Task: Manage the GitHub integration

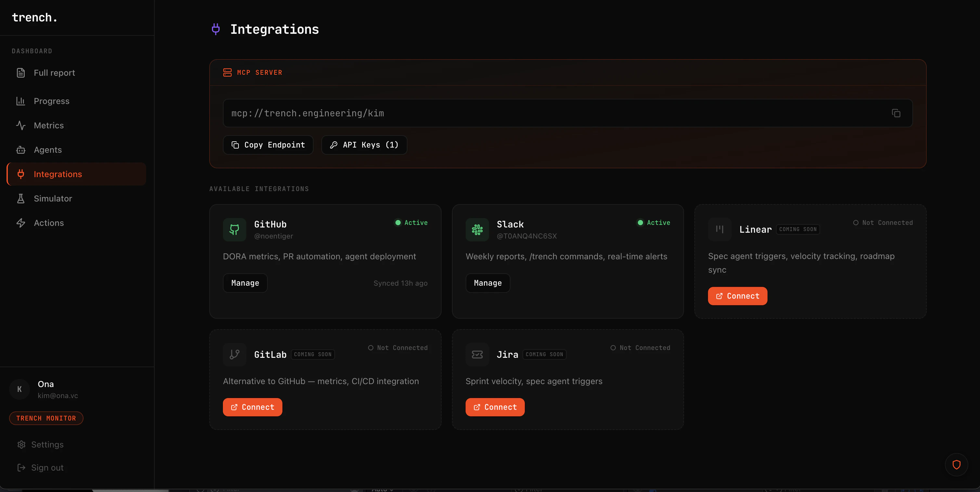Action: click(x=245, y=283)
